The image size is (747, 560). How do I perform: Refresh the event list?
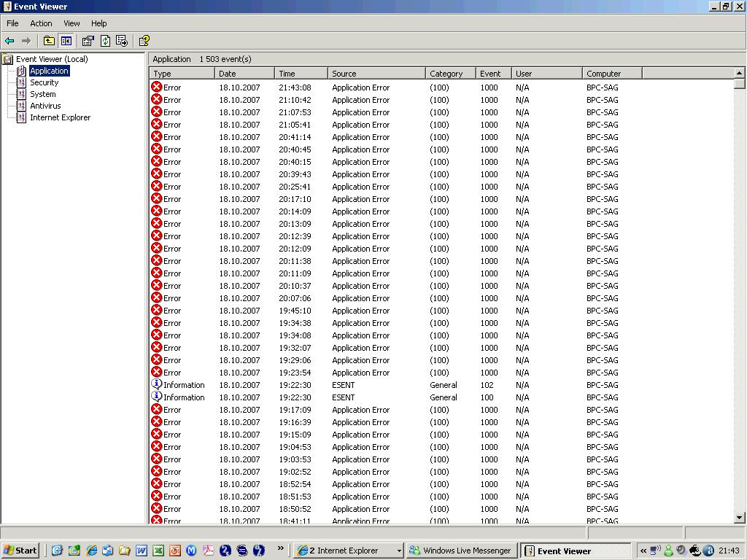[x=105, y=41]
